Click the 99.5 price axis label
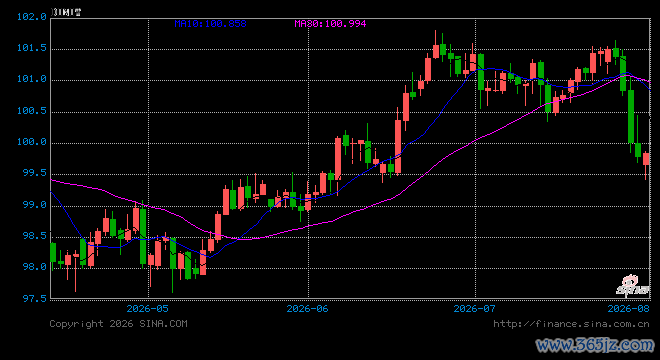Image resolution: width=660 pixels, height=360 pixels. click(35, 173)
